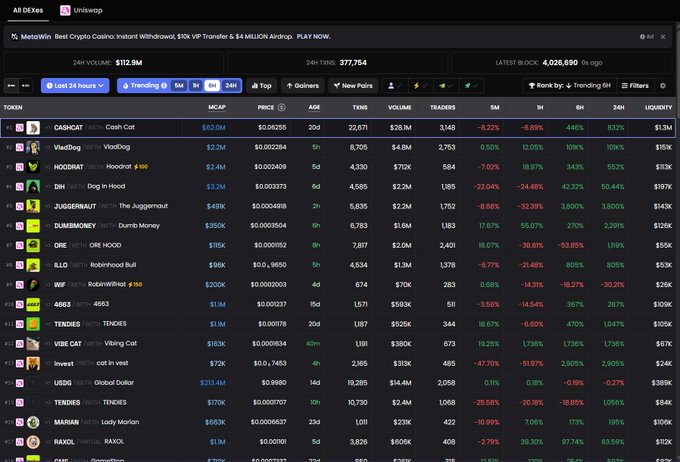Open the USDG Global Dollar row
The height and width of the screenshot is (462, 680).
[x=338, y=383]
